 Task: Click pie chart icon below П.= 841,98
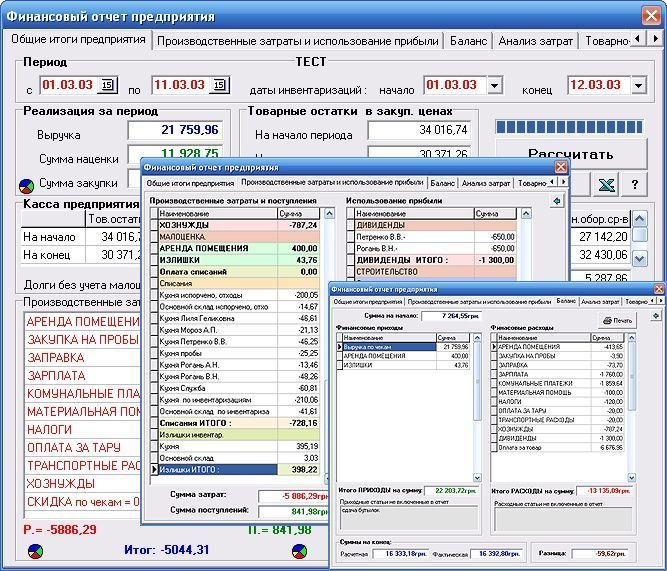(x=299, y=551)
